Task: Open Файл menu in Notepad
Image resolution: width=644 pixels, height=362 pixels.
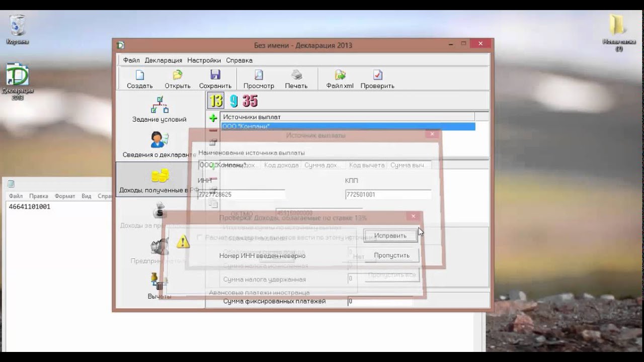Action: click(16, 196)
